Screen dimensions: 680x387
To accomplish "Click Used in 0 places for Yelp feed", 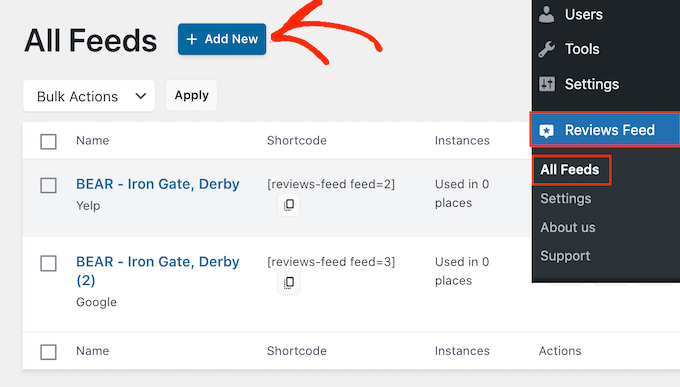I will point(462,194).
